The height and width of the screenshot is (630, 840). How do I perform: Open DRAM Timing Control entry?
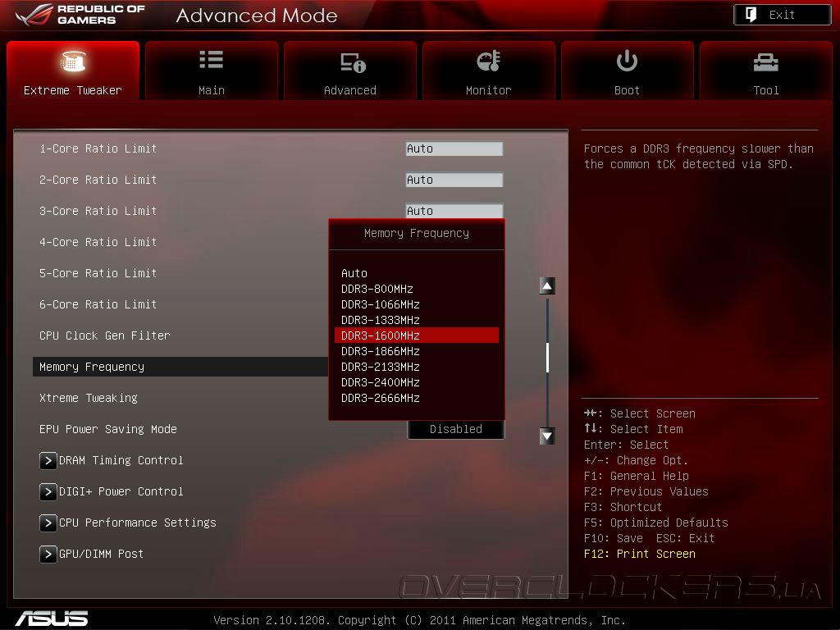121,461
